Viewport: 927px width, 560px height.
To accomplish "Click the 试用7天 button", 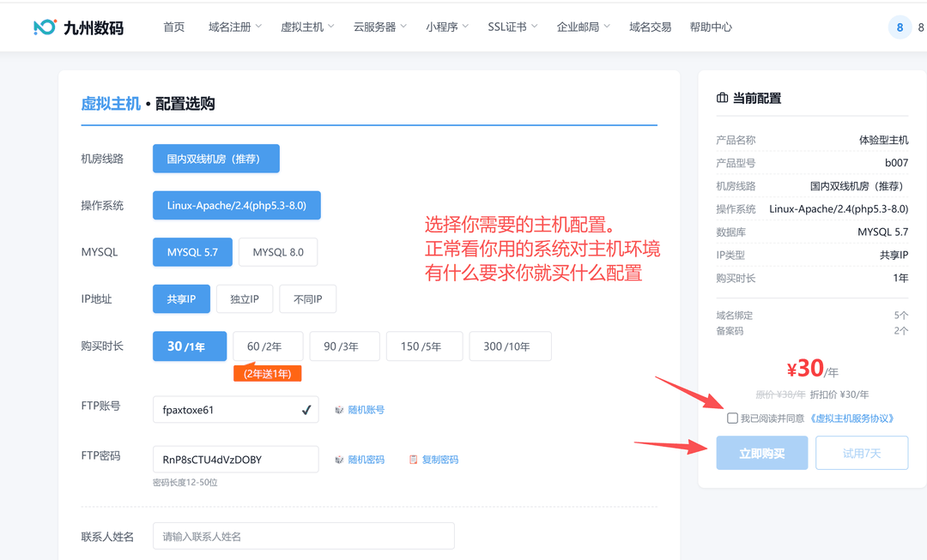I will click(x=862, y=453).
